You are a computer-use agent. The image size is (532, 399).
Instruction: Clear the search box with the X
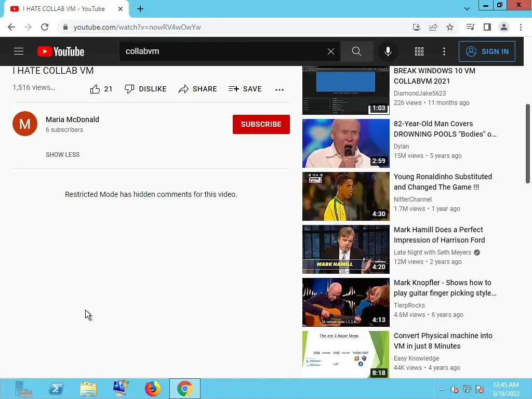pyautogui.click(x=331, y=51)
